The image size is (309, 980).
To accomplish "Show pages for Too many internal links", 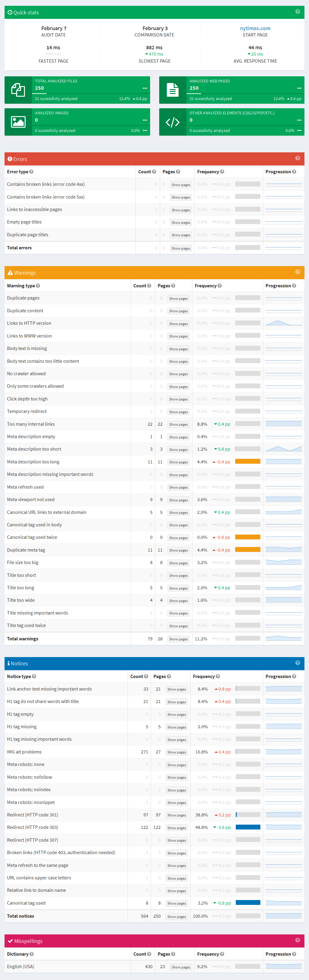I will click(x=178, y=424).
